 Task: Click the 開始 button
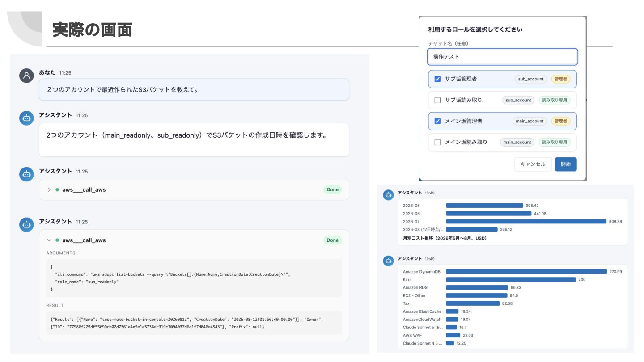tap(566, 164)
